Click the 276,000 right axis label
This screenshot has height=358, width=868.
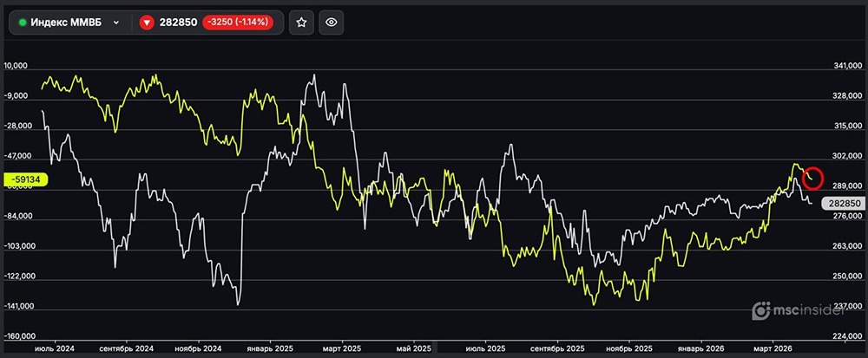point(847,217)
